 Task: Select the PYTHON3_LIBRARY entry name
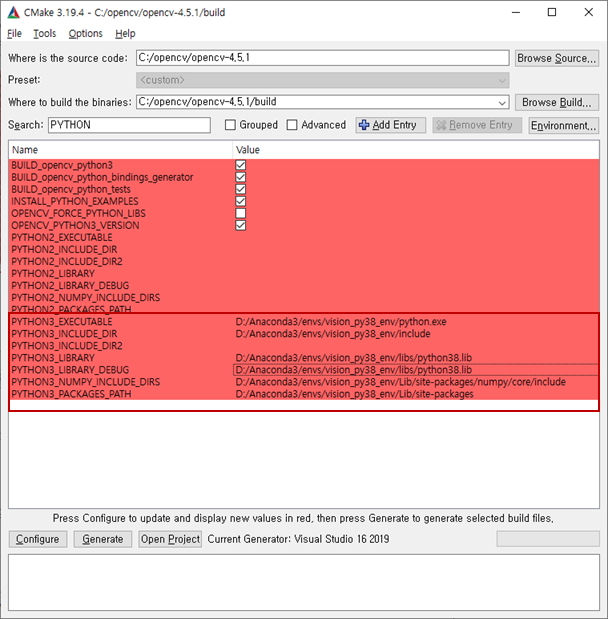coord(53,358)
